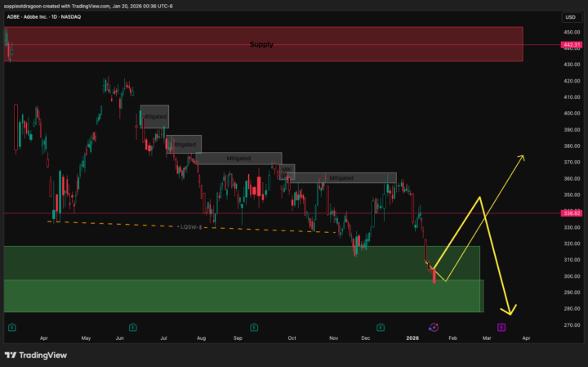
Task: Click the May label on time axis
Action: pyautogui.click(x=86, y=338)
